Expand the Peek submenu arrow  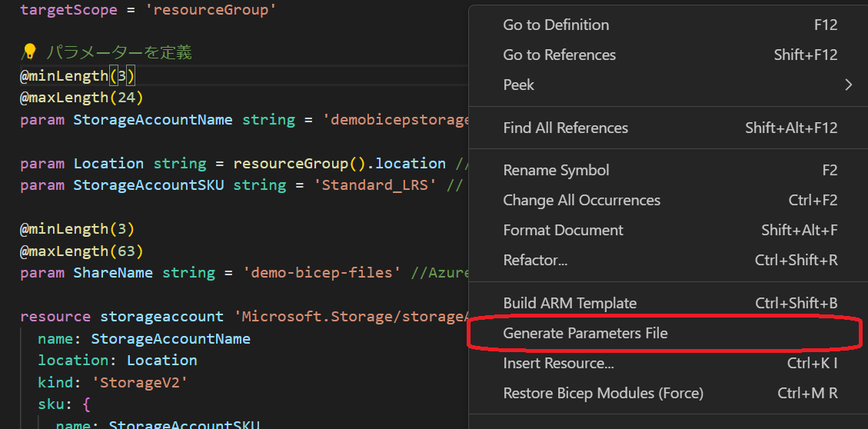848,85
